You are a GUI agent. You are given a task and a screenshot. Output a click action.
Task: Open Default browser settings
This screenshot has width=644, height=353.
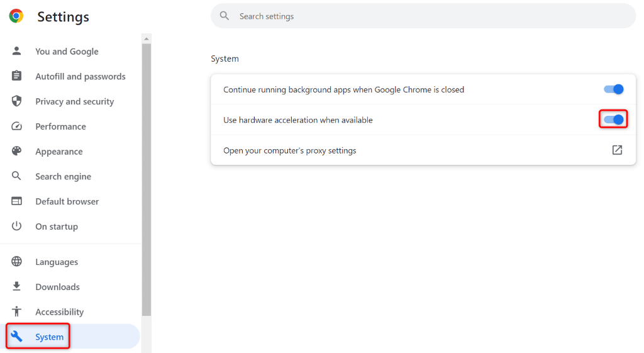[67, 201]
